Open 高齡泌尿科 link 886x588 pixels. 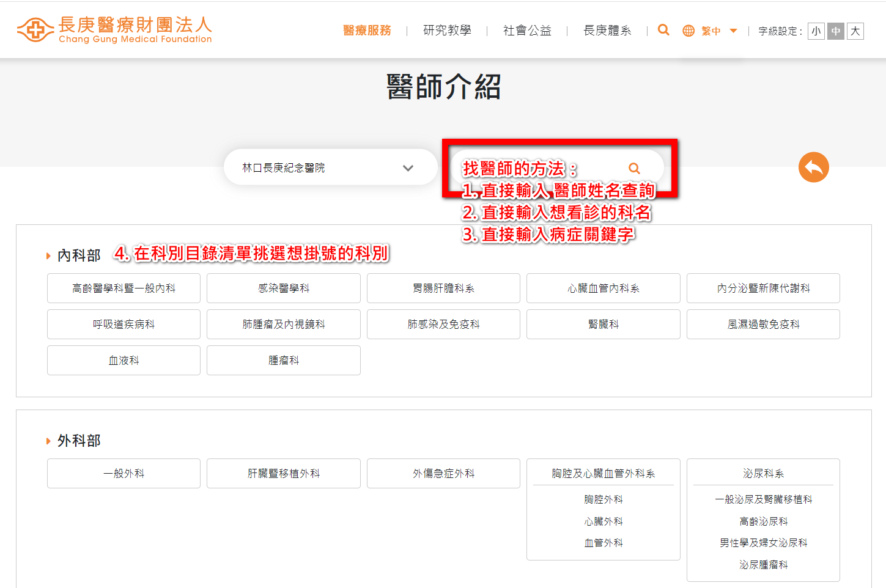(763, 521)
